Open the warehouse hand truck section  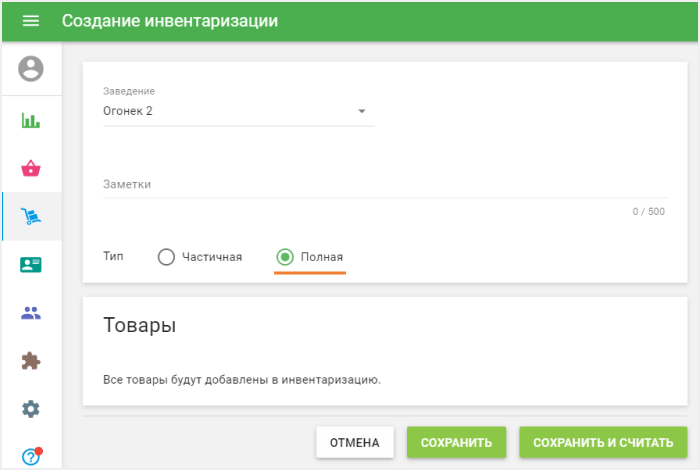pos(31,216)
